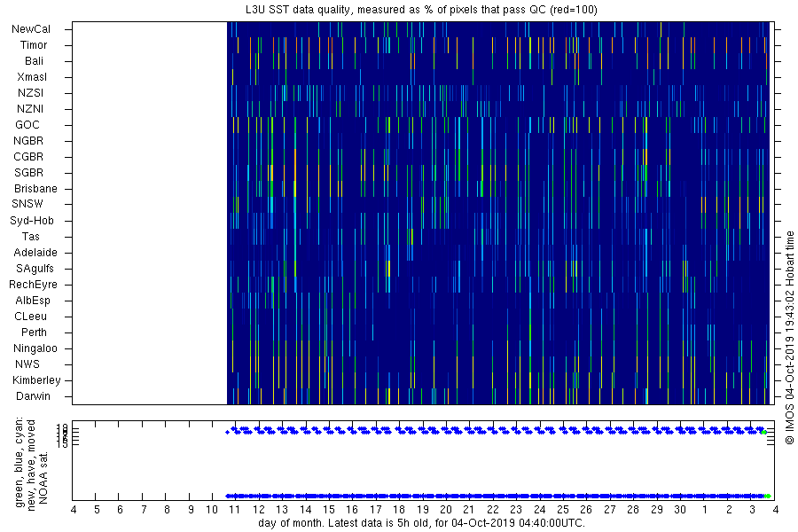The height and width of the screenshot is (532, 798).
Task: Click the NewCal row label
Action: (x=31, y=29)
